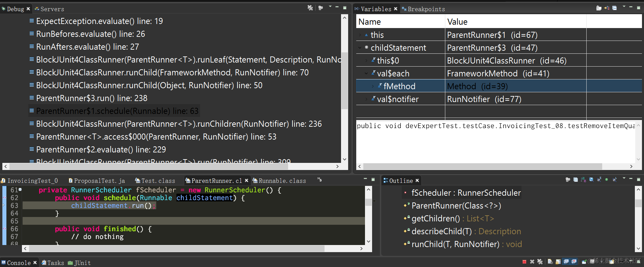Open the Debug view menu arrow
Screen dimensions: 644x267
tap(330, 6)
